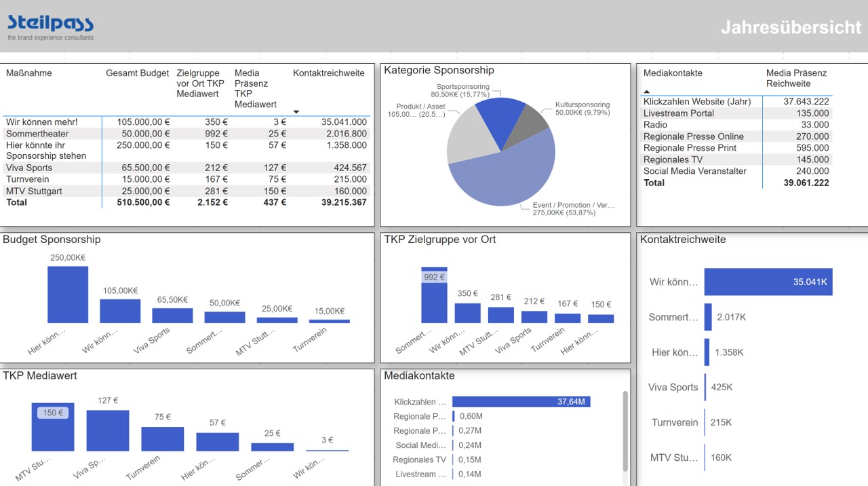Select the 37,64M Klickzahlen bar
Viewport: 868px width, 486px height.
point(521,402)
